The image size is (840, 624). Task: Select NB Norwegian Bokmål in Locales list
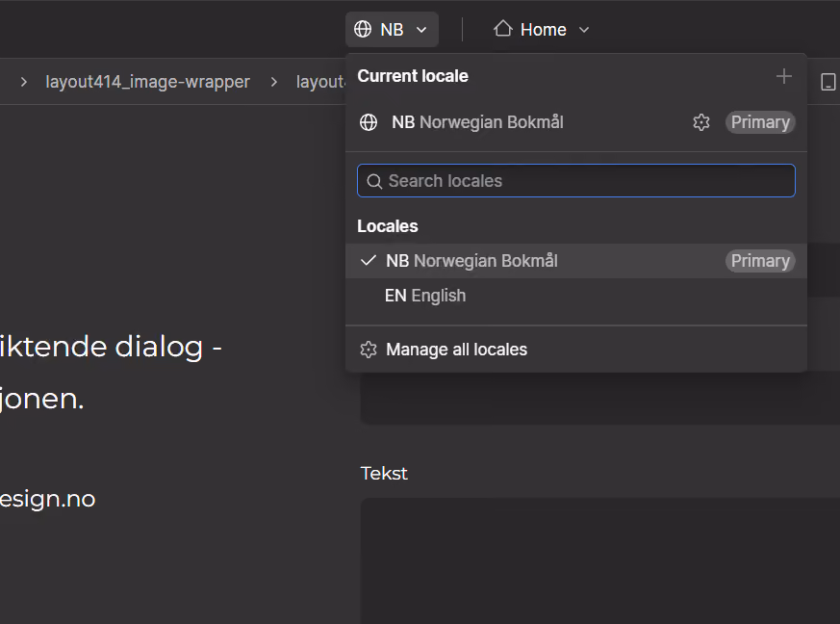pyautogui.click(x=576, y=261)
